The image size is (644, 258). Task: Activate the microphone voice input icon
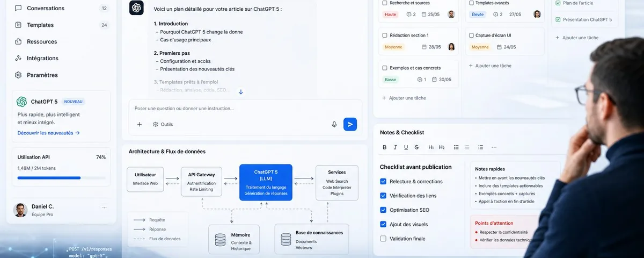[x=334, y=124]
